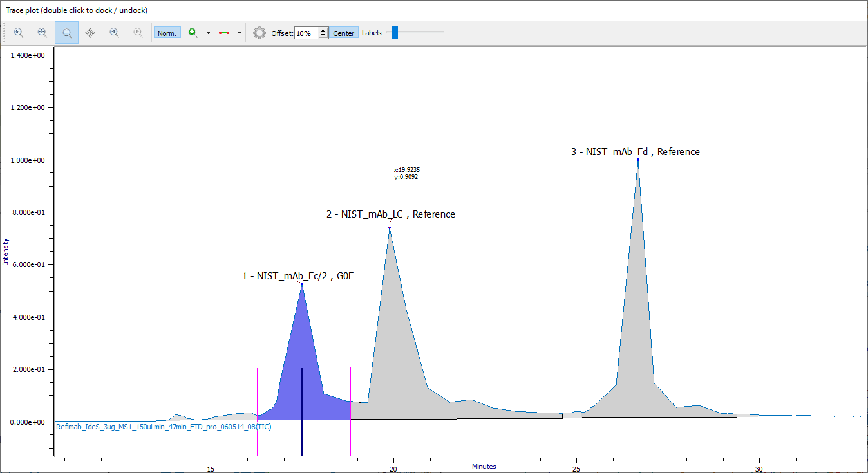The width and height of the screenshot is (868, 473).
Task: Click the next zoom magnifier icon
Action: [x=138, y=33]
